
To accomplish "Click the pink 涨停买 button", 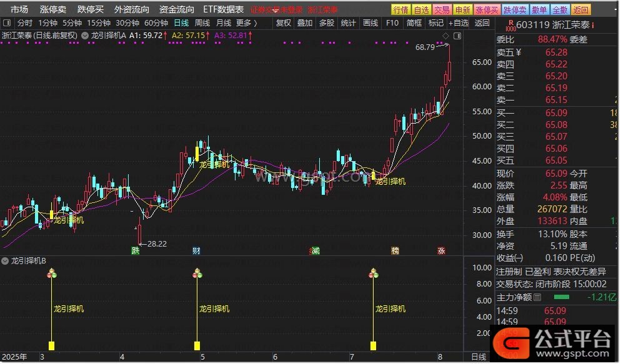I will point(487,9).
